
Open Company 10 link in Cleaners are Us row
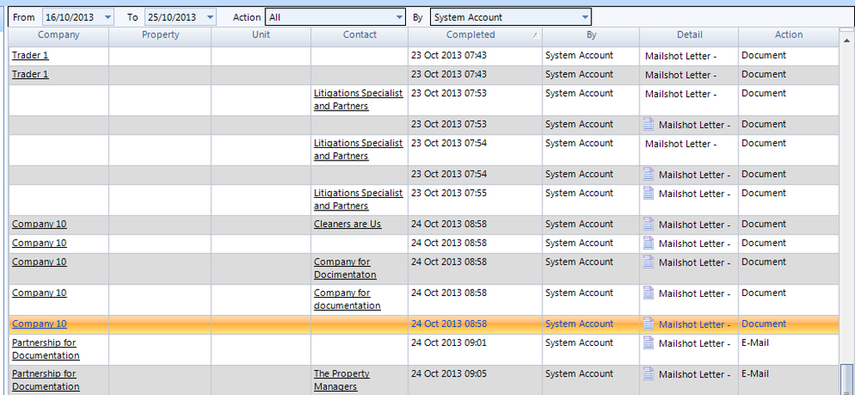39,224
